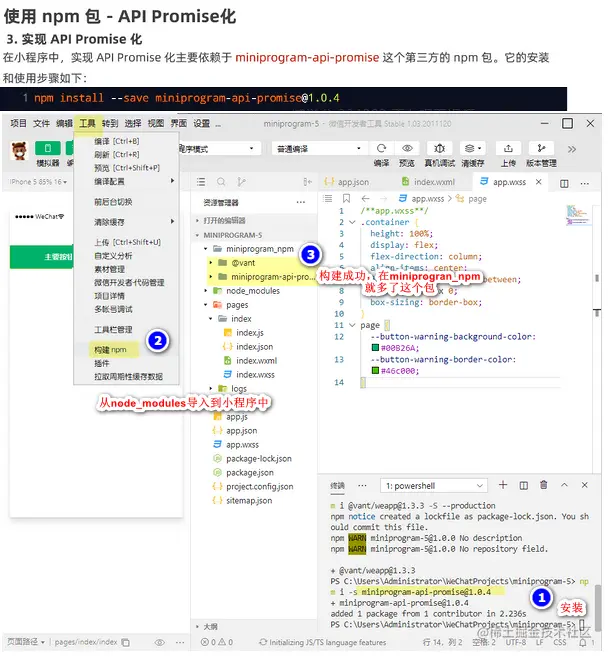Viewport: 609px width, 657px height.
Task: Open the program mode dropdown
Action: coord(218,148)
